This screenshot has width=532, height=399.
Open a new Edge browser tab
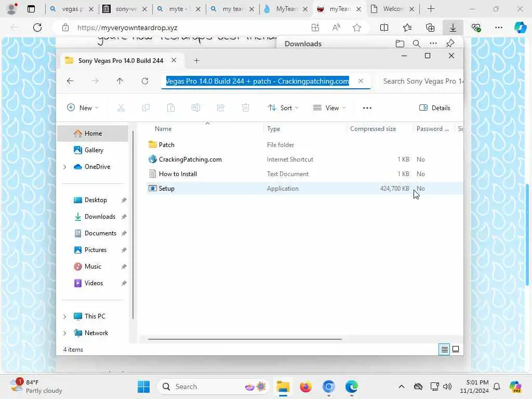(431, 9)
